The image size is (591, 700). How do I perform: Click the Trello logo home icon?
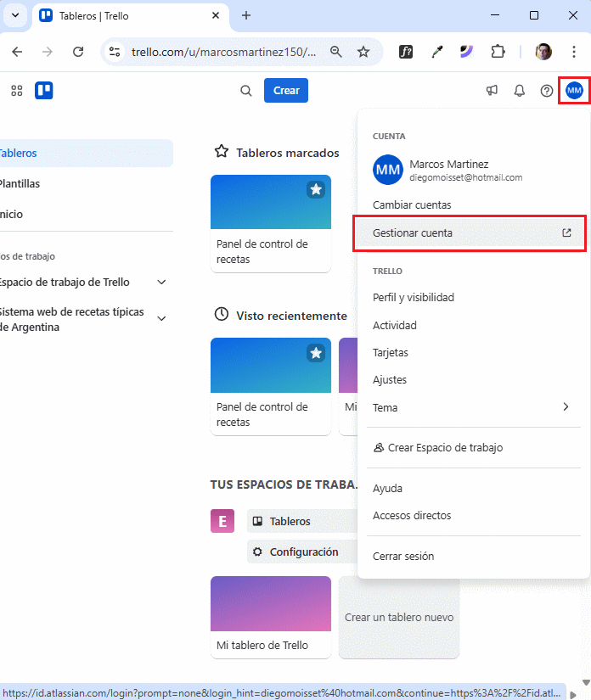[44, 91]
